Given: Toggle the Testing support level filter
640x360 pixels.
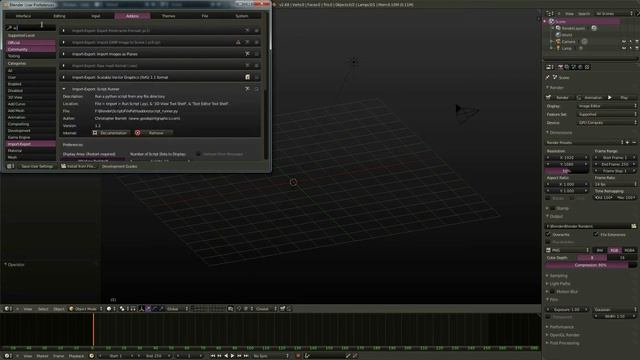Looking at the screenshot, I should coord(31,56).
